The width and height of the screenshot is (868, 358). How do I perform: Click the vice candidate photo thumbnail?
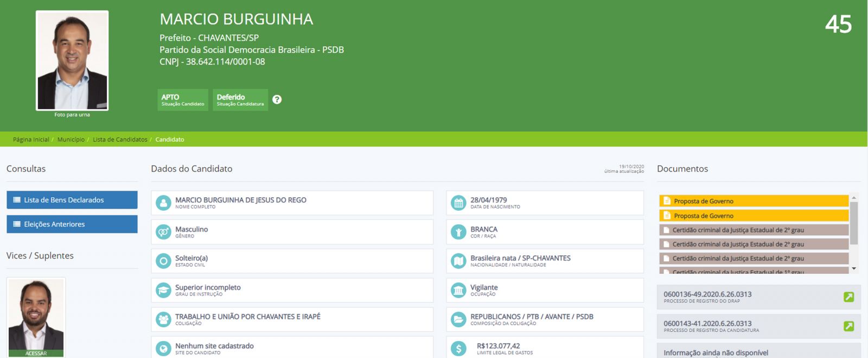[x=36, y=315]
